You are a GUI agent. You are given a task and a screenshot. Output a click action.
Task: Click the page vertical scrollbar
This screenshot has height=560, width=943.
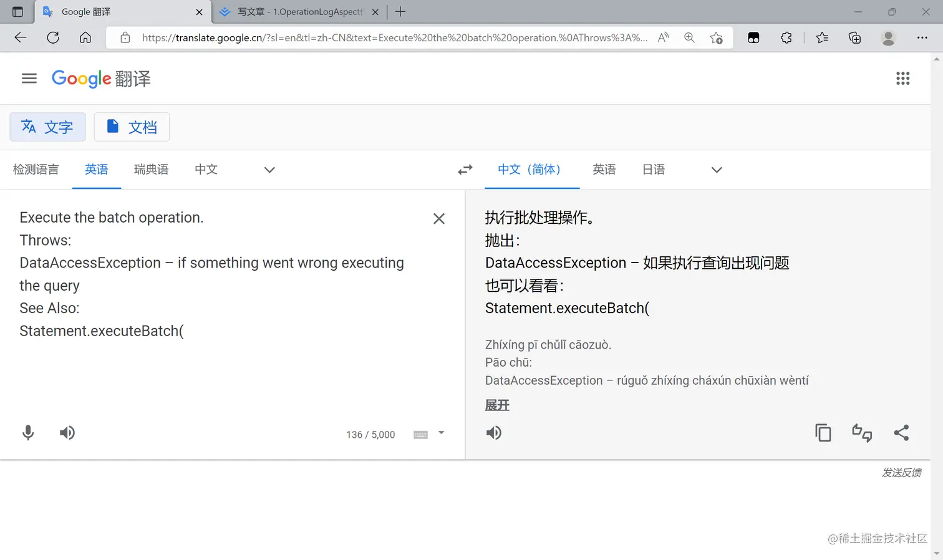point(937,306)
